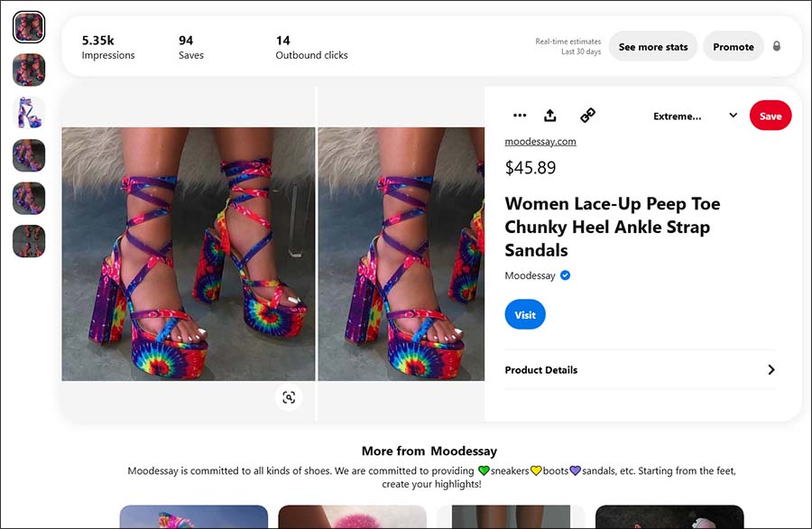The image size is (812, 529).
Task: Expand the Product Details section
Action: point(640,370)
